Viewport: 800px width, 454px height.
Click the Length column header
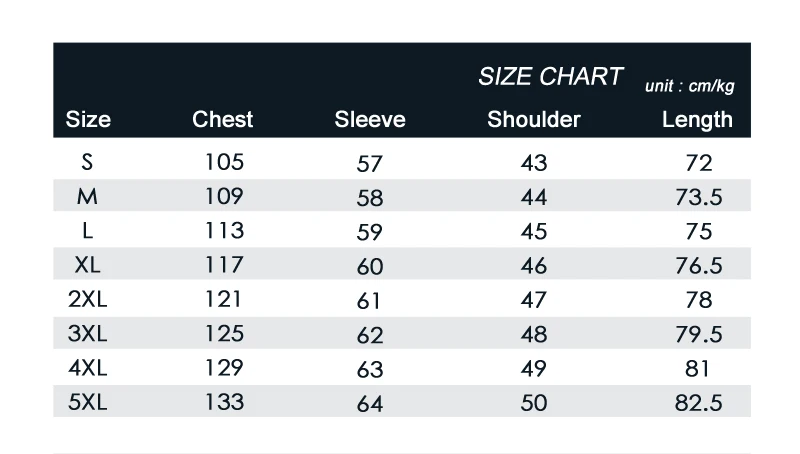pyautogui.click(x=697, y=120)
